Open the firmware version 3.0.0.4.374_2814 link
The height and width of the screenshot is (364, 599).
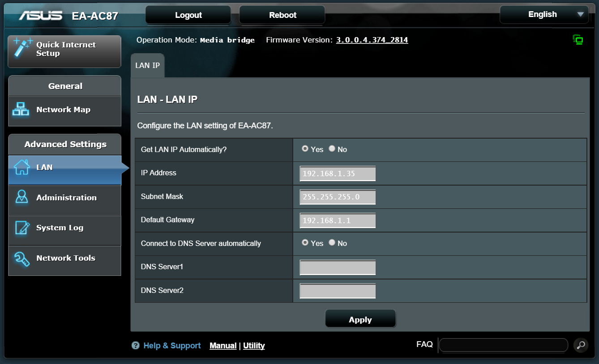coord(372,40)
